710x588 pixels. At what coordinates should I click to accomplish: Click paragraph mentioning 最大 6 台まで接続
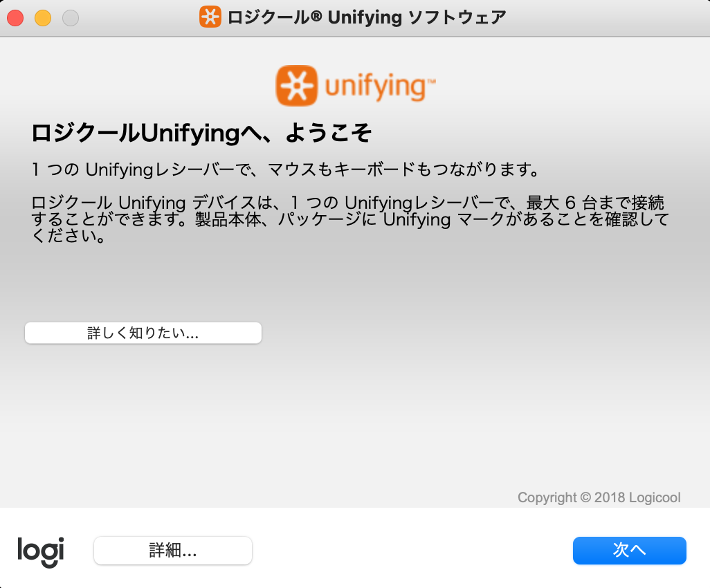click(350, 219)
